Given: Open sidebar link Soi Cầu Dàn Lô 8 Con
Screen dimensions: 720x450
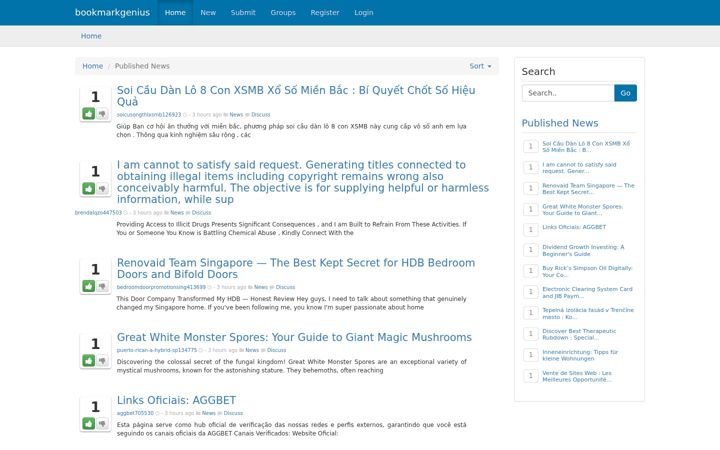Looking at the screenshot, I should click(x=586, y=146).
